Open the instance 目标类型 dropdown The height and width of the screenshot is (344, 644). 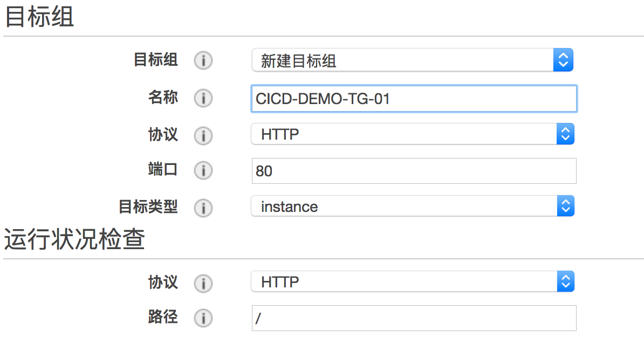tap(413, 207)
